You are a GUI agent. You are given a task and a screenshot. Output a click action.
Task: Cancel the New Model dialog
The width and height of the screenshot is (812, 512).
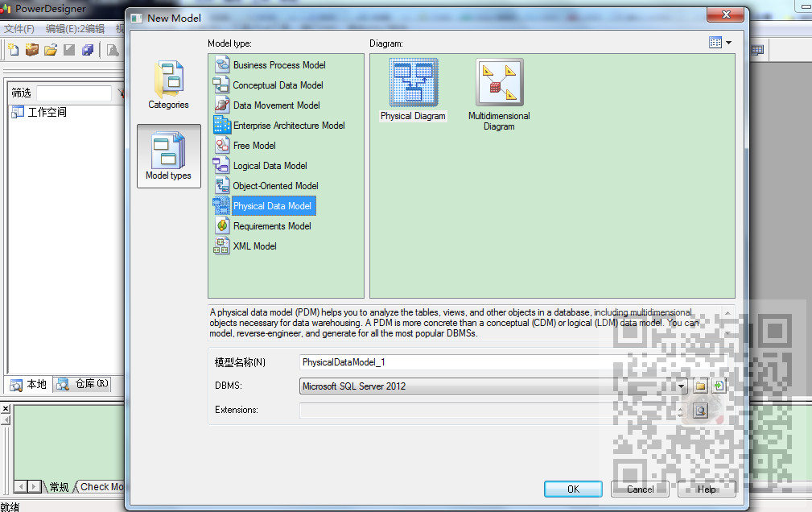tap(639, 489)
